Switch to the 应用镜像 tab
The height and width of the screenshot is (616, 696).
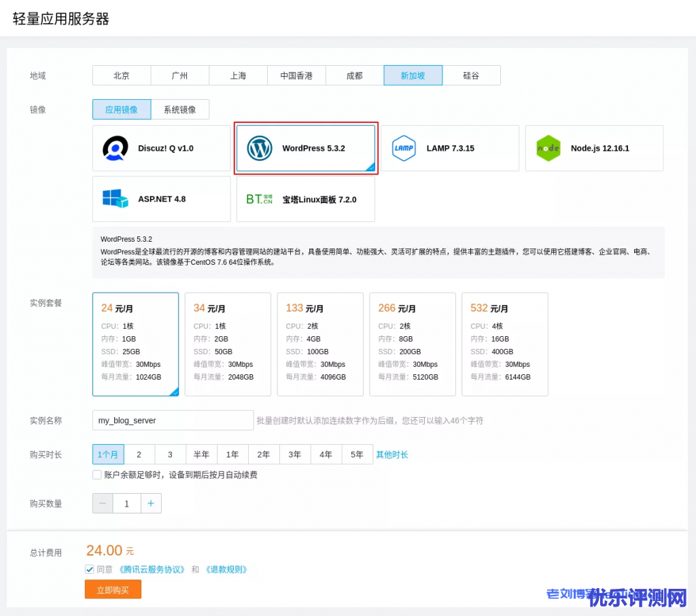[122, 109]
